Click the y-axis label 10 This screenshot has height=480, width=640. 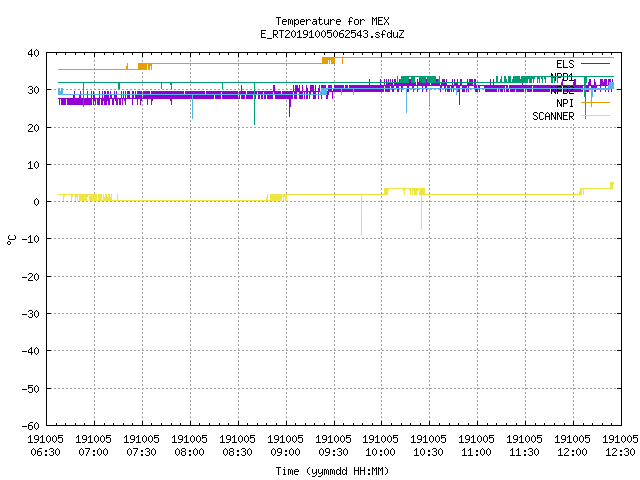tap(33, 165)
